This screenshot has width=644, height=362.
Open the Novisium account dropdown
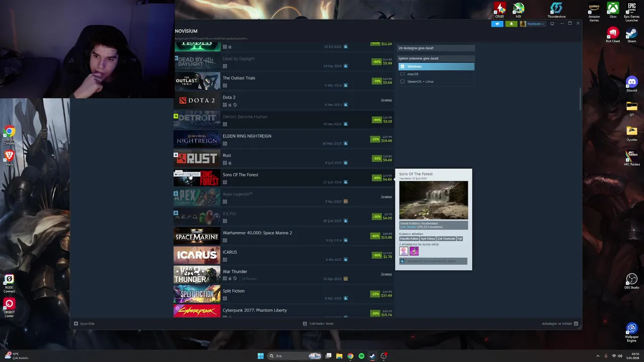[532, 24]
